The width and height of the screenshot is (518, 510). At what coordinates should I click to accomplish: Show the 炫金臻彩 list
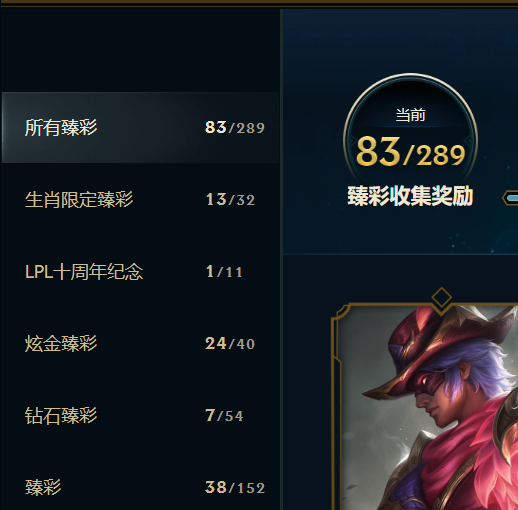pos(140,344)
